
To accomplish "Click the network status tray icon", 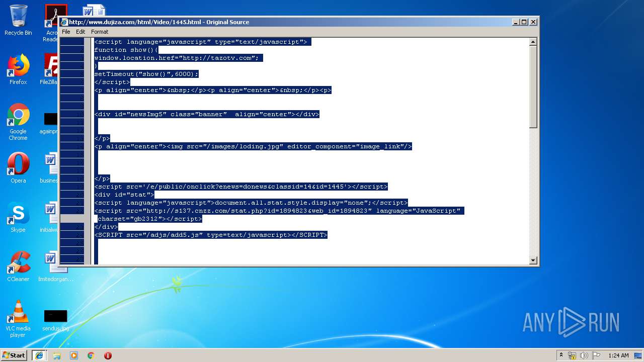I will 572,355.
